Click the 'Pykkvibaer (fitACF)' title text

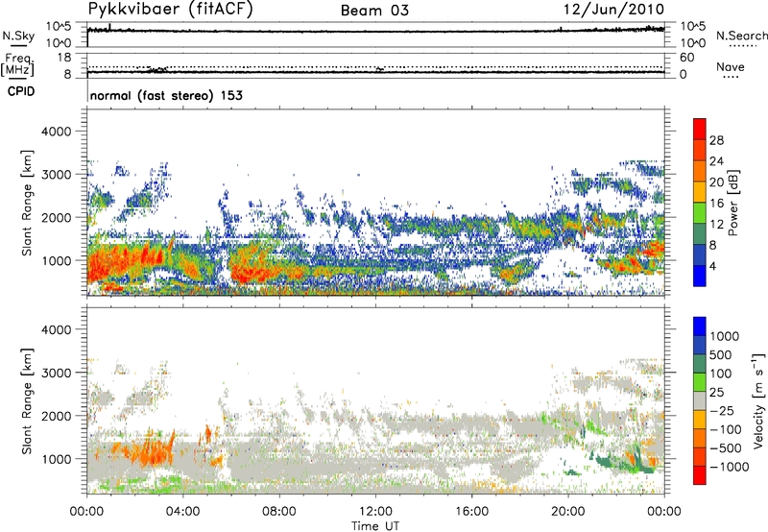171,10
